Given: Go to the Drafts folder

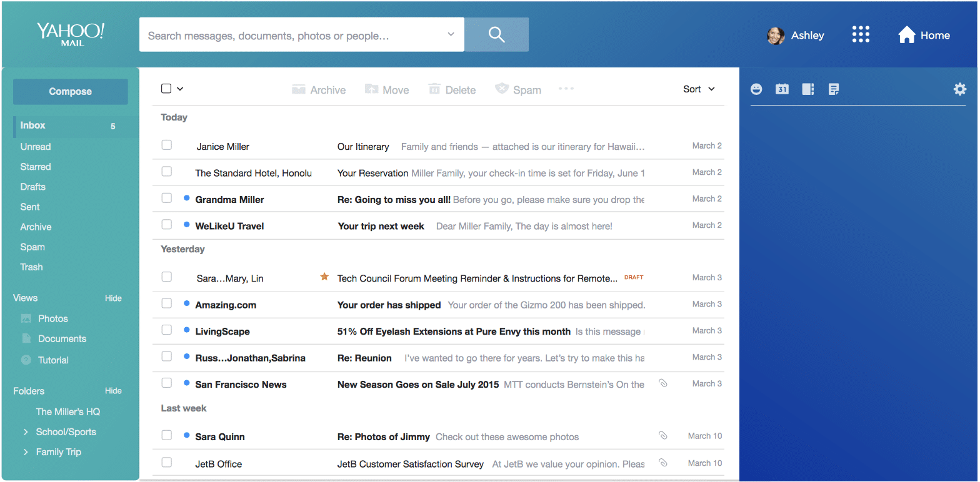Looking at the screenshot, I should click(33, 187).
